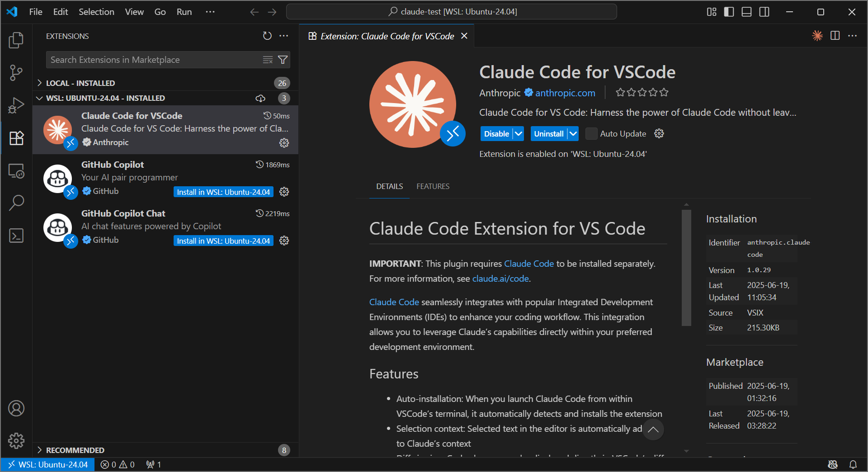This screenshot has width=868, height=472.
Task: Toggle bottom panel visibility
Action: pos(747,12)
